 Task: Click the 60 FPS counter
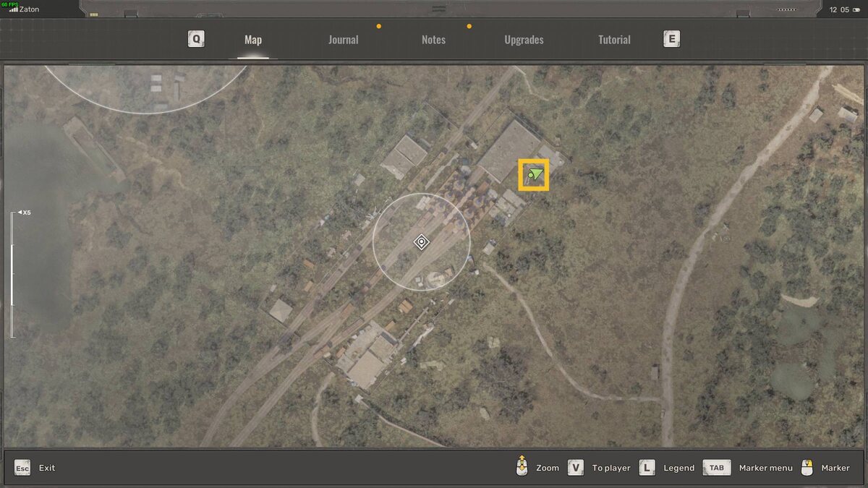click(x=9, y=4)
